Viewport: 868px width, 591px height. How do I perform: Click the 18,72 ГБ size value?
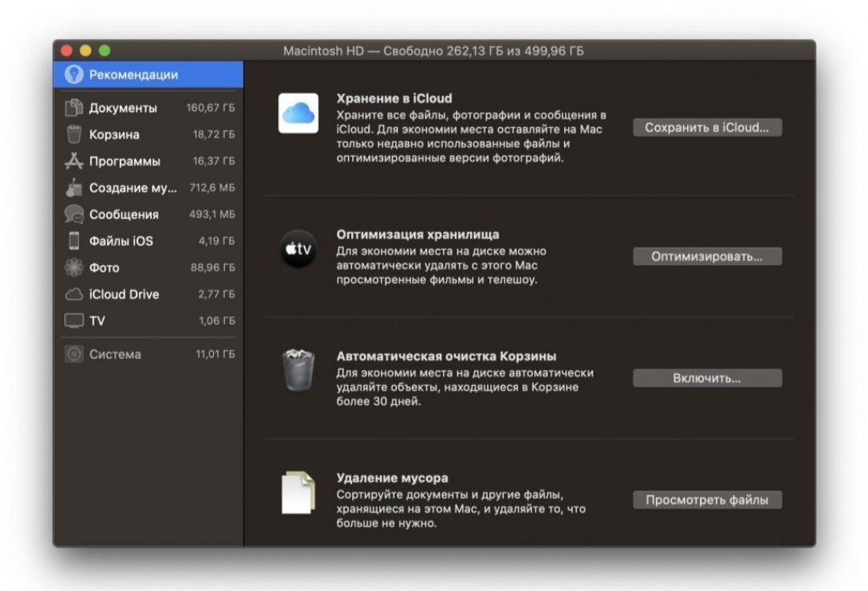[x=214, y=134]
